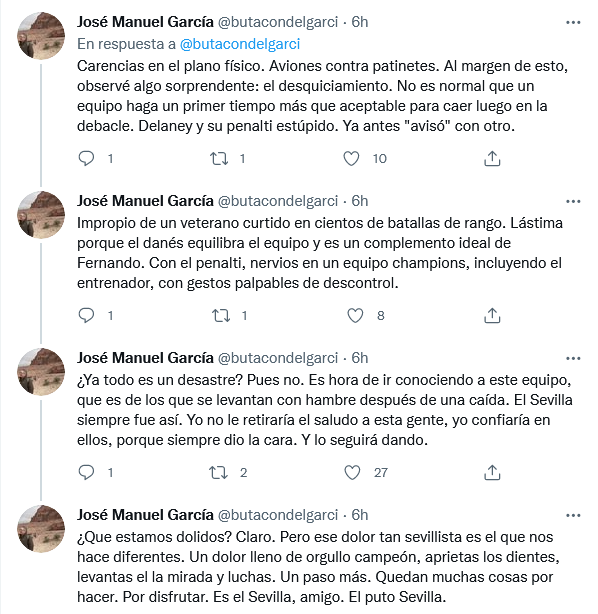Viewport: 598px width, 614px height.
Task: Open the blue @butacondelgarci reply link
Action: [240, 44]
